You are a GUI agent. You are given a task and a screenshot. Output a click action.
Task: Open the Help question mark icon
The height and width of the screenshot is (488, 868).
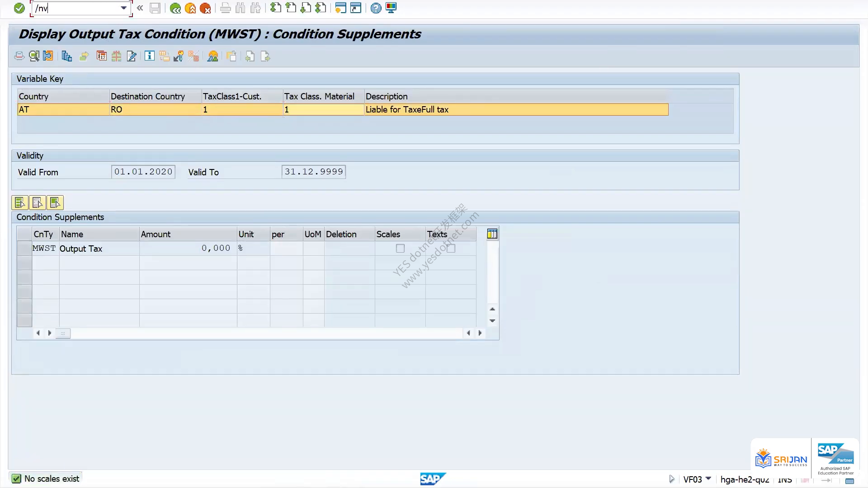(x=376, y=8)
